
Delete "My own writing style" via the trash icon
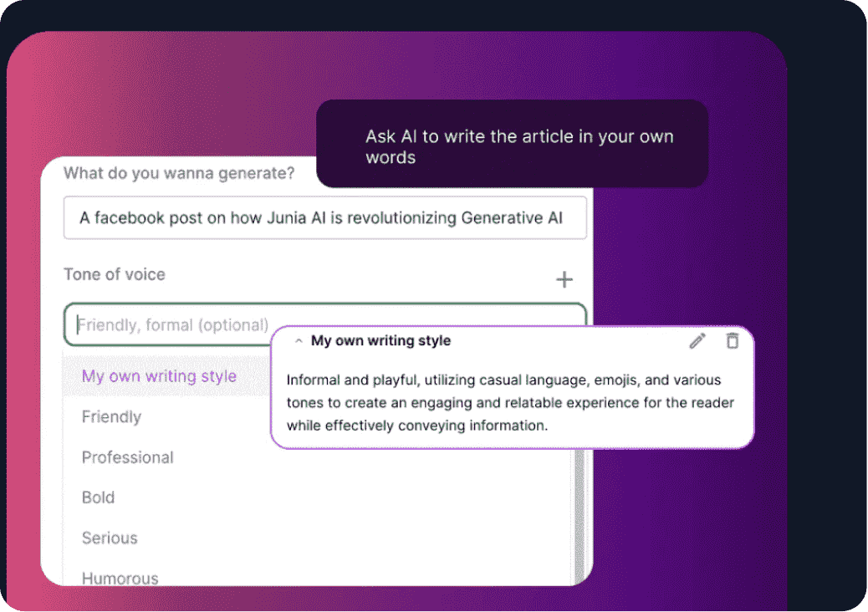point(732,340)
